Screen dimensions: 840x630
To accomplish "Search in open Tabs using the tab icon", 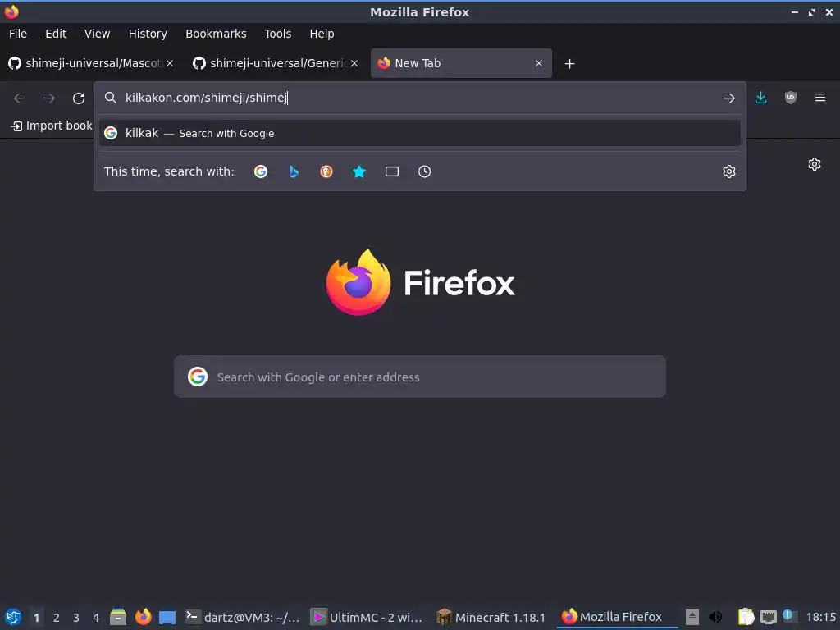I will 391,171.
